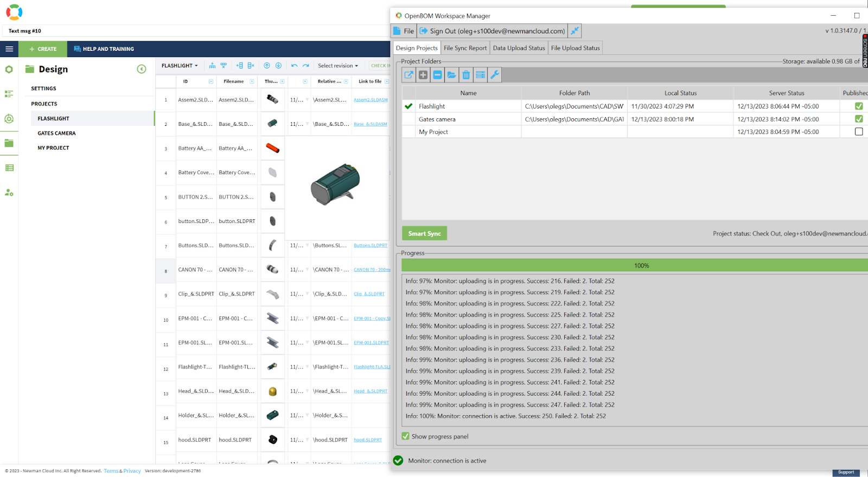Viewport: 868px width, 477px height.
Task: Switch to the File Sync Report tab
Action: tap(465, 48)
